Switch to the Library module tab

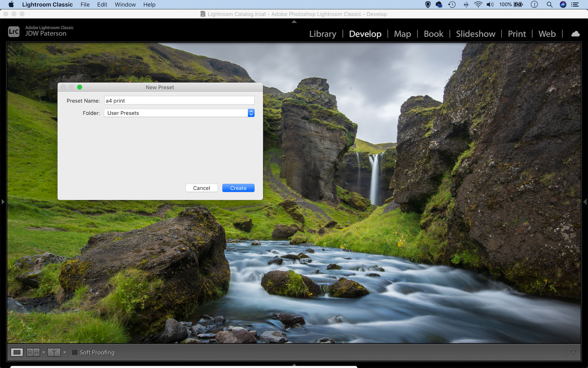coord(323,34)
